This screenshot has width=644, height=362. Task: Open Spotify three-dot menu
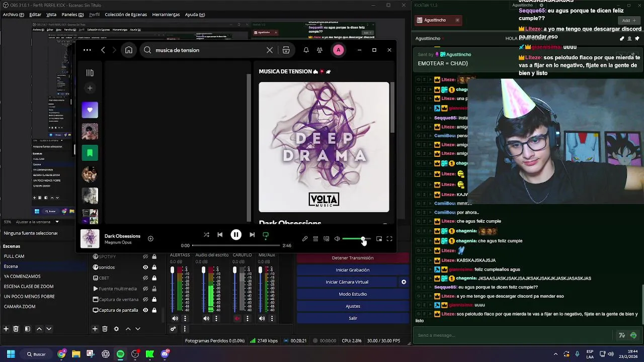[x=87, y=50]
